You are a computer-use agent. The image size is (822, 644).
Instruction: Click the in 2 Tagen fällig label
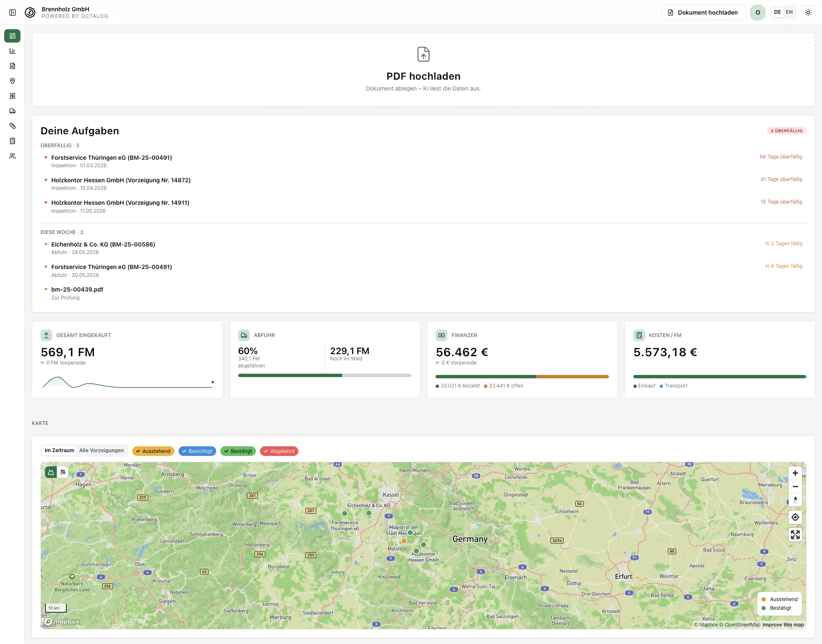click(x=784, y=244)
